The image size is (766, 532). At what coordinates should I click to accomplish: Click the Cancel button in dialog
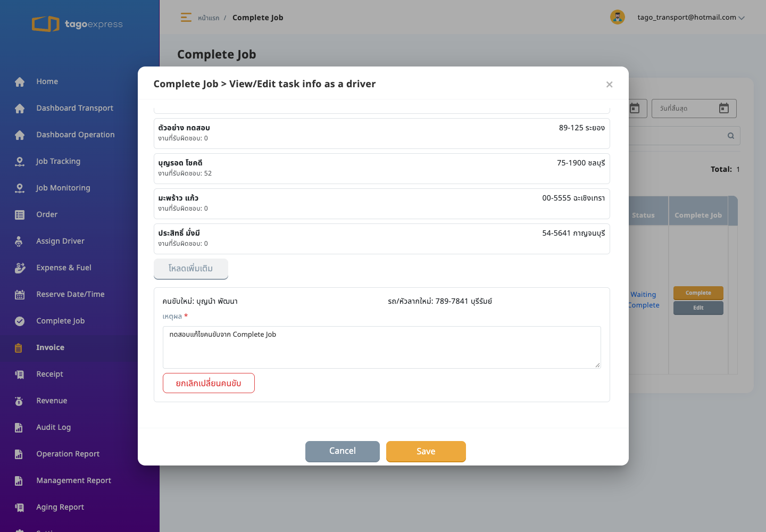coord(343,451)
